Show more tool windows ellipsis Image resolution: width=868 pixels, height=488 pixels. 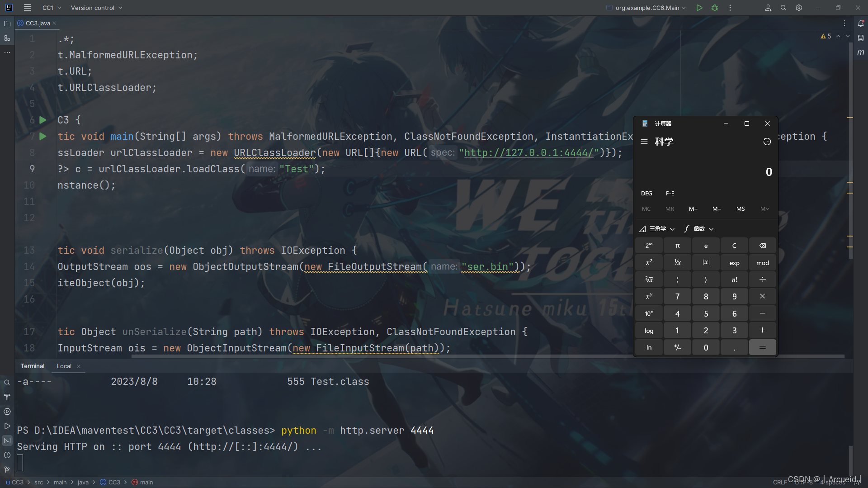coord(7,52)
